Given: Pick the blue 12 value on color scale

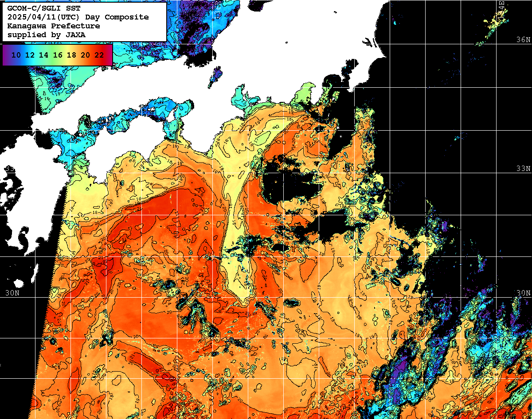Looking at the screenshot, I should pyautogui.click(x=30, y=55).
